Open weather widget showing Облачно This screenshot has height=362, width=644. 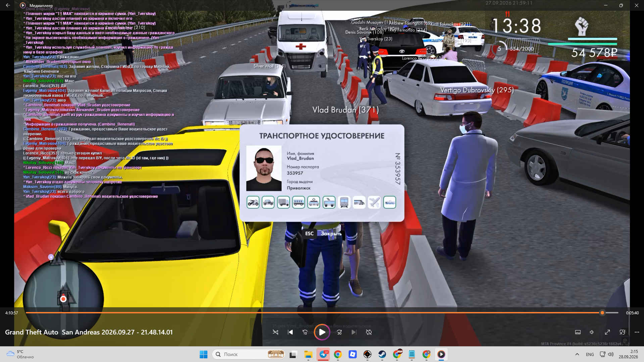[20, 354]
